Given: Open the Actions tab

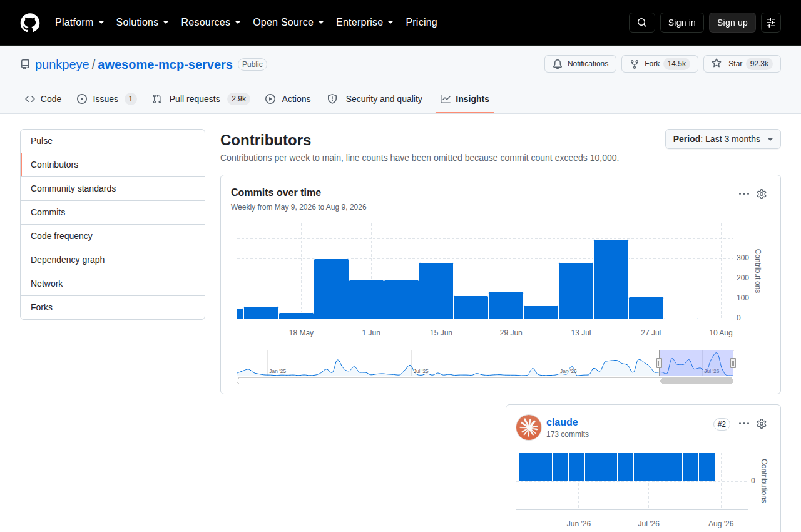Looking at the screenshot, I should [288, 99].
